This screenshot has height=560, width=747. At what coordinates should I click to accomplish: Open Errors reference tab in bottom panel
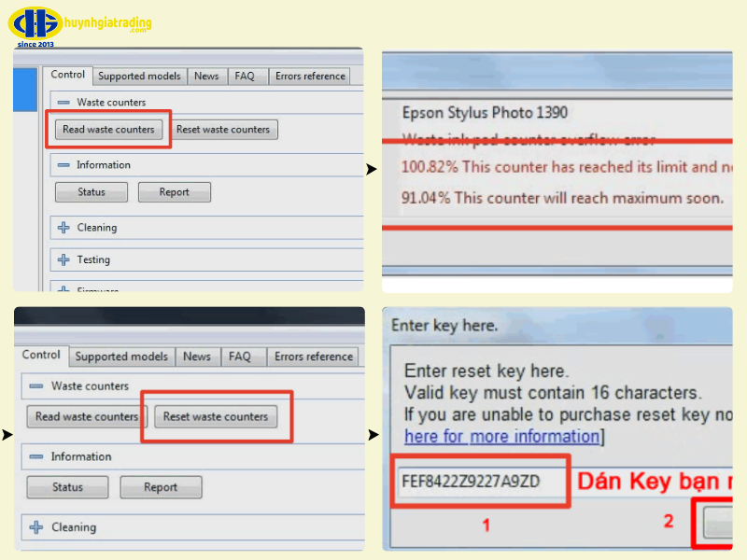[314, 357]
